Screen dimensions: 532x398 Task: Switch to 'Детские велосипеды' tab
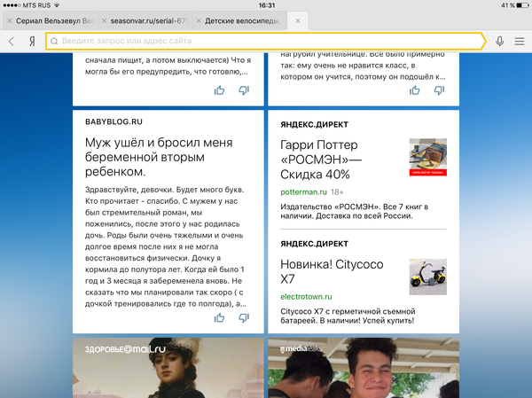[244, 20]
